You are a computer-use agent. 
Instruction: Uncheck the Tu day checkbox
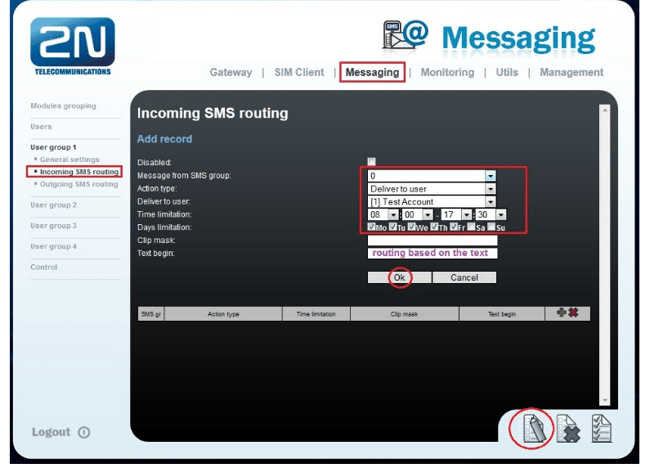[393, 227]
